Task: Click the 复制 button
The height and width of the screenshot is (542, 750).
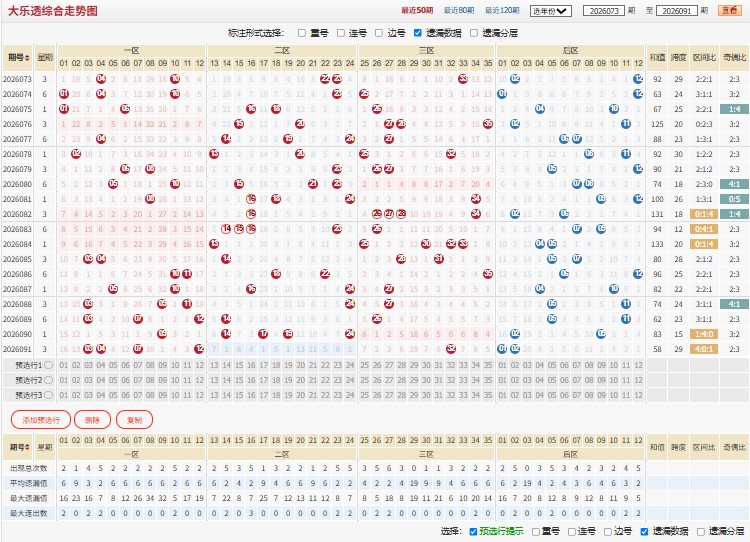Action: click(x=134, y=420)
